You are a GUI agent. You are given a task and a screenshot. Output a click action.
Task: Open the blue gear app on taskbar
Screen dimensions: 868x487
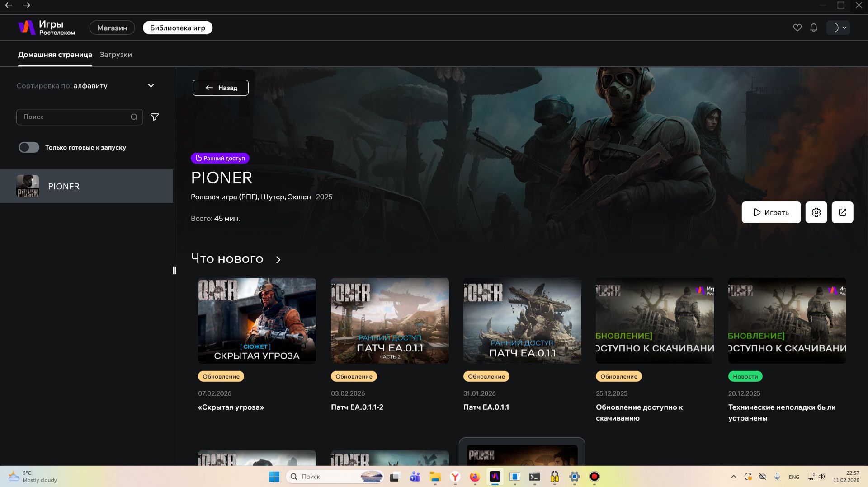(575, 477)
